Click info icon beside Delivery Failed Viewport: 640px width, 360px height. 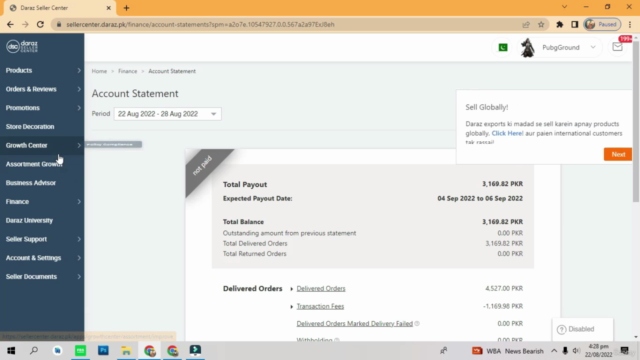pos(417,324)
